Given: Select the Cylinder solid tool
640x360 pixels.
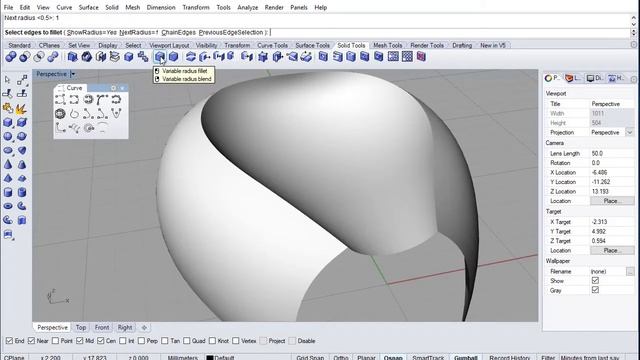Looking at the screenshot, I should tap(7, 192).
